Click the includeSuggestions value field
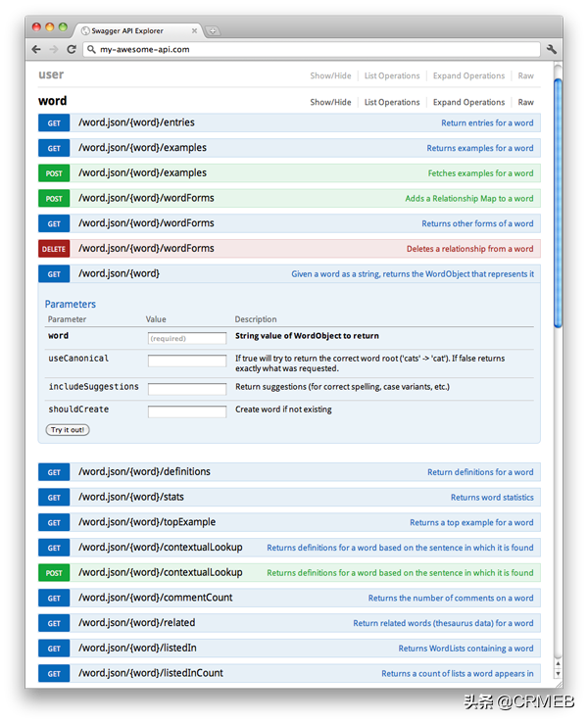The height and width of the screenshot is (723, 588). 187,389
